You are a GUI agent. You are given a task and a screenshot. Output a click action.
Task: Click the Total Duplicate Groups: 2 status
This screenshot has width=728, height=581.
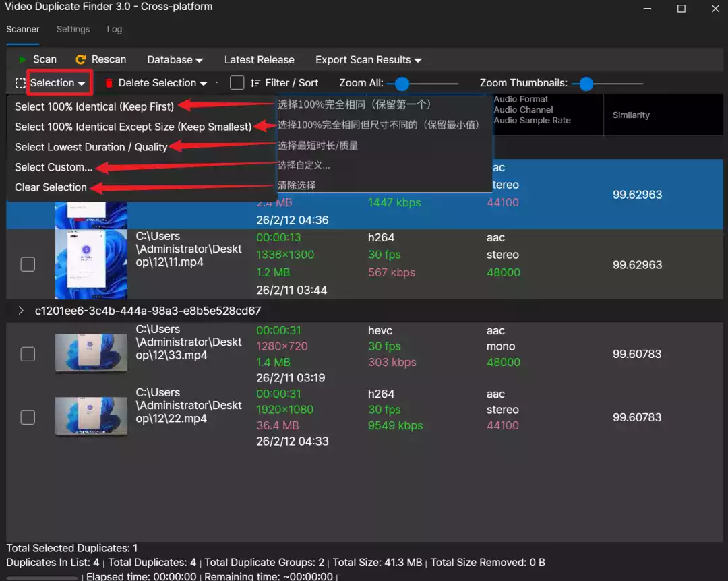point(264,562)
